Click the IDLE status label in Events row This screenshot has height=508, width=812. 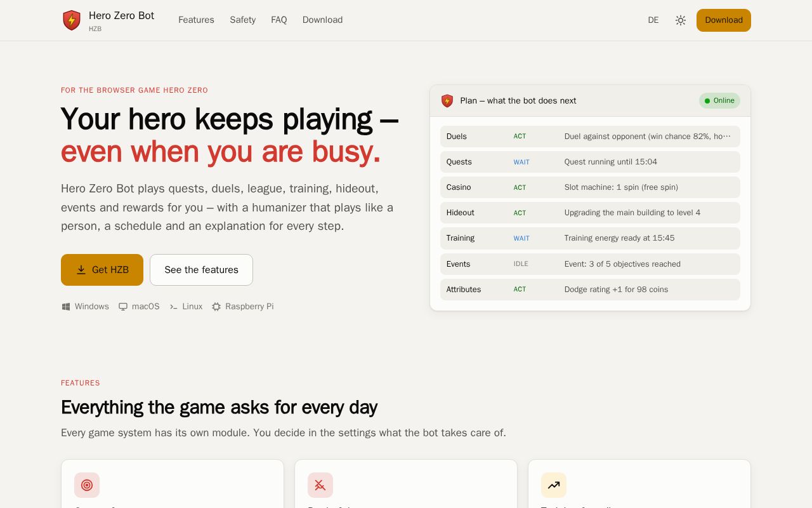point(521,264)
